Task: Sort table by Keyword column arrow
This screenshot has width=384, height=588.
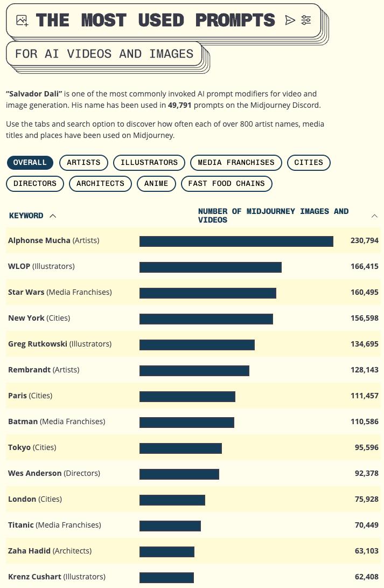Action: 53,216
